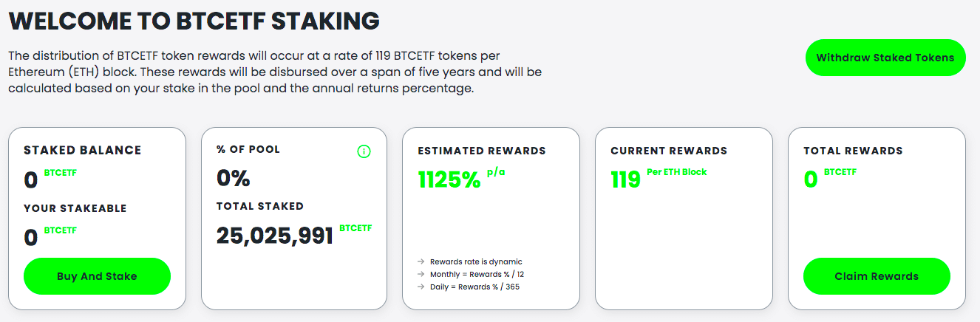Withdraw staked tokens using the green button
Screen dimensions: 980x322
tap(885, 58)
